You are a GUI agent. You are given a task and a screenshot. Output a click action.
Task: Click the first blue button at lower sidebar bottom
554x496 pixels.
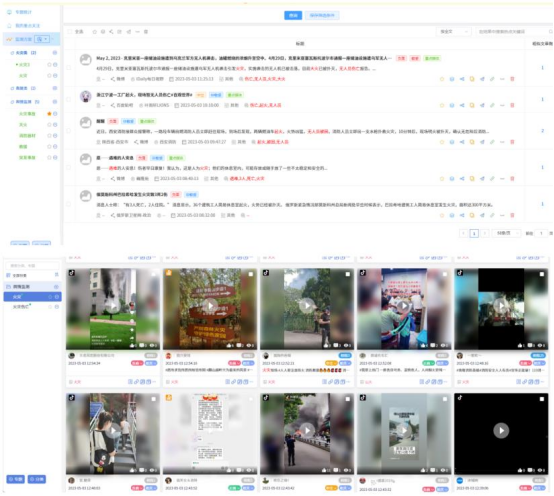(16, 479)
